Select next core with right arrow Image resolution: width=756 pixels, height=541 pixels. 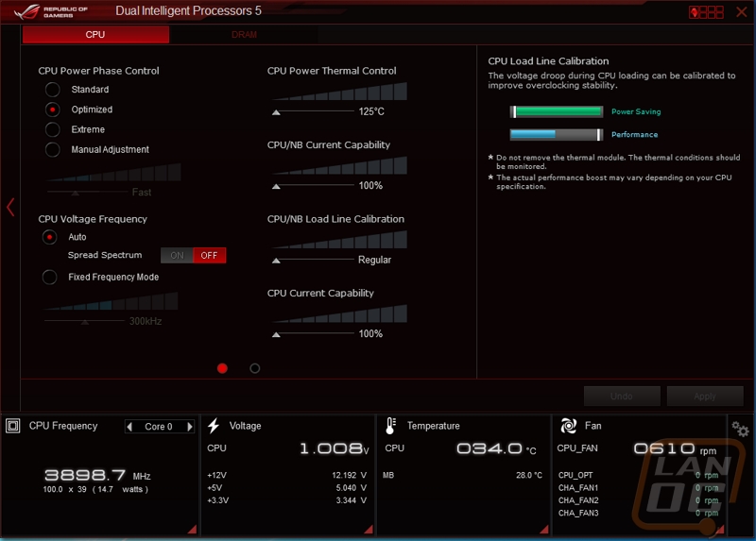click(x=190, y=427)
